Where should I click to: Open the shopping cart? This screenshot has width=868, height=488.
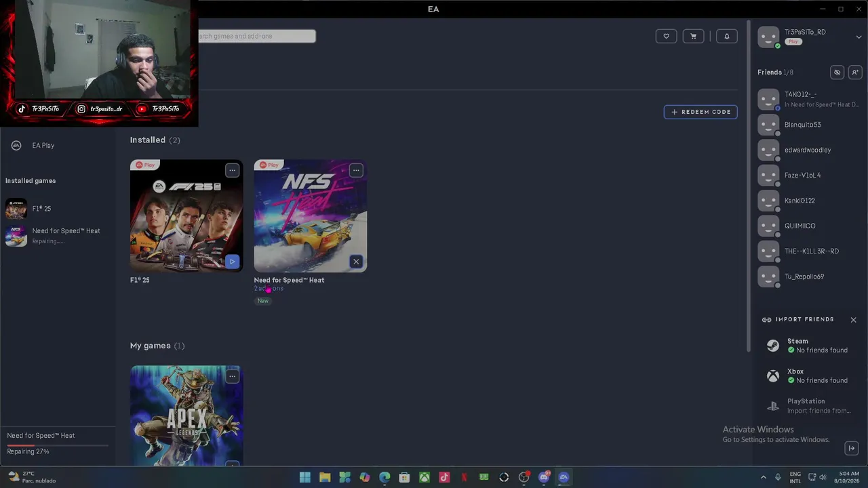pos(693,36)
